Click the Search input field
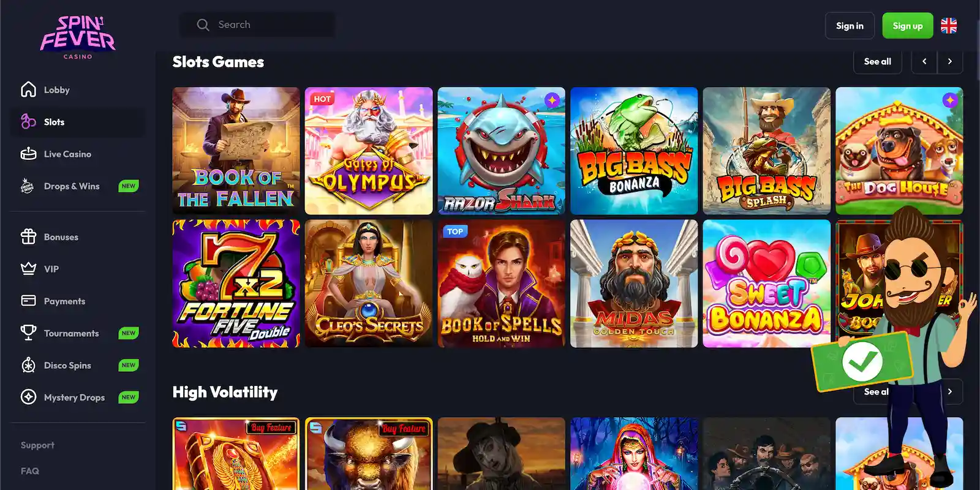This screenshot has width=980, height=490. coord(257,24)
